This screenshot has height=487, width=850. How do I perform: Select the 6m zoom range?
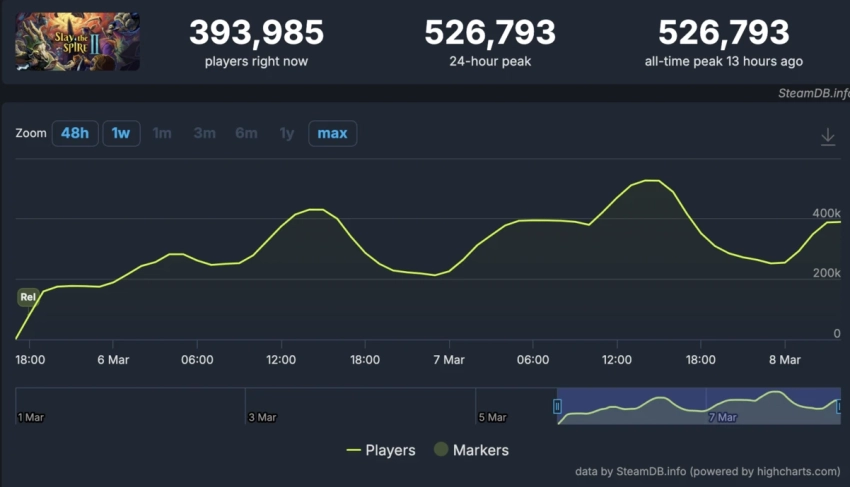click(x=246, y=133)
